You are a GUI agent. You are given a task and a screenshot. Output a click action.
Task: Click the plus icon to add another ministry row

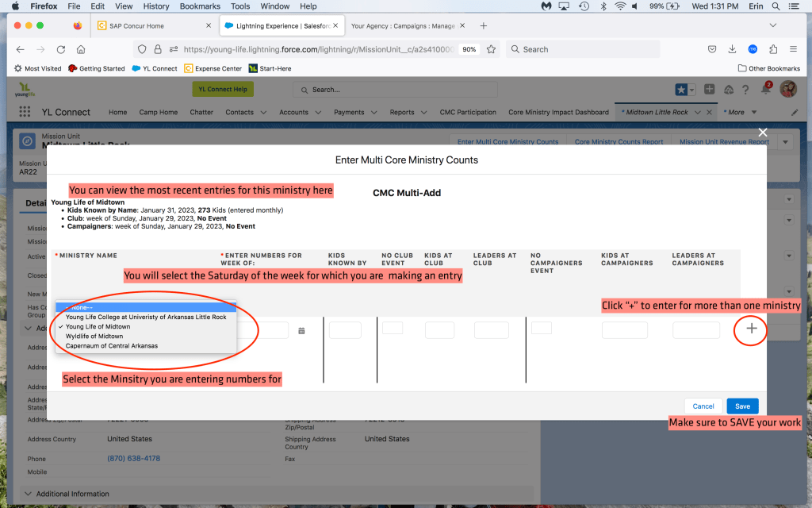[x=752, y=329]
